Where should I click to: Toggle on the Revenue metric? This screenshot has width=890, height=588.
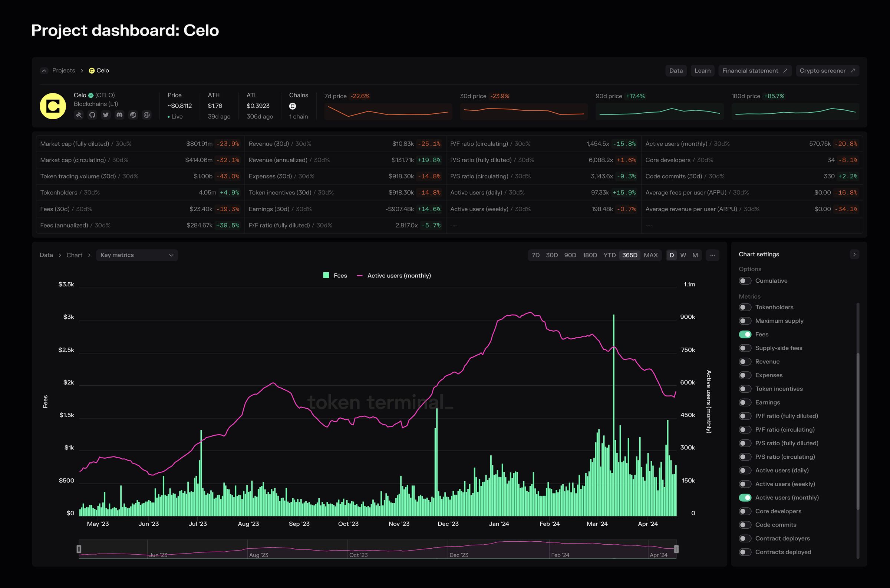point(745,362)
